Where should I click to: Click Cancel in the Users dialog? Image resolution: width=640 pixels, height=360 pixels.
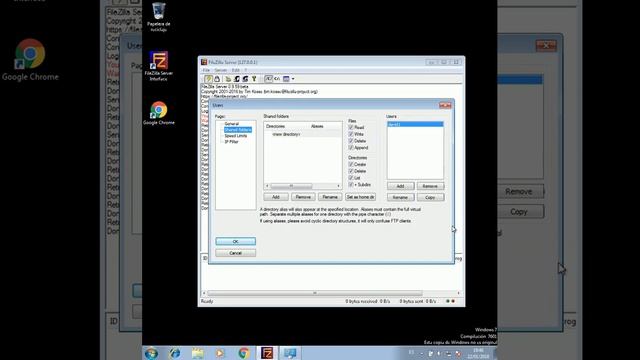(236, 253)
